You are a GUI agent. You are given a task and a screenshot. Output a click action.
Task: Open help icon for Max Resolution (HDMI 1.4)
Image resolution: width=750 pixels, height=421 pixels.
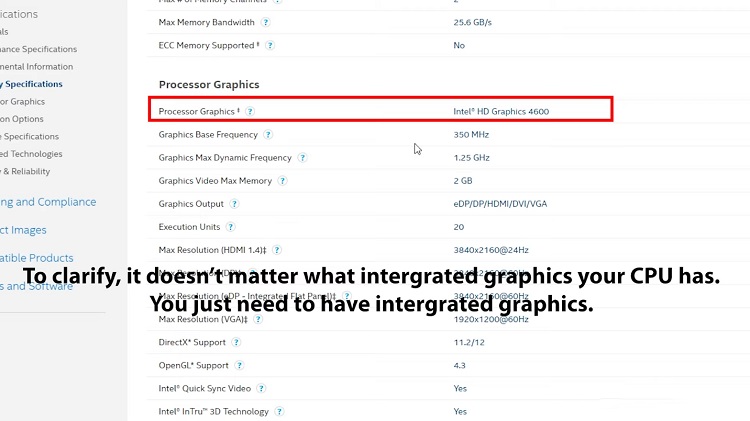pos(276,250)
